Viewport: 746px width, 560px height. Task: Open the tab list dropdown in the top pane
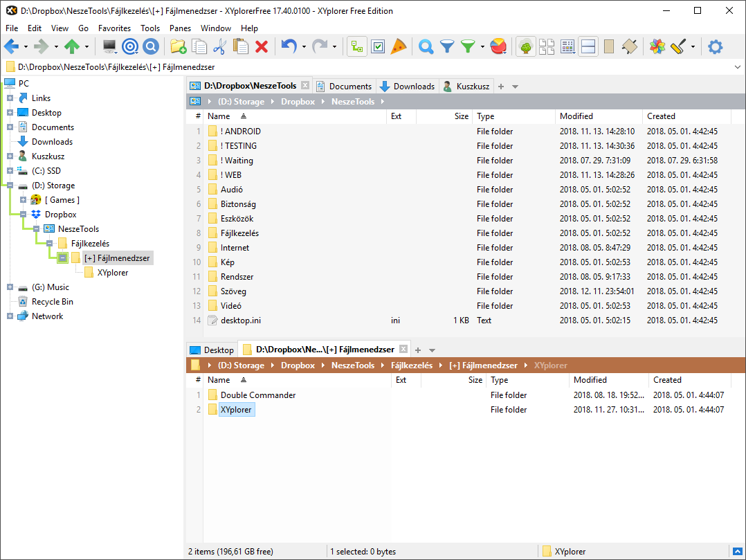[x=515, y=87]
